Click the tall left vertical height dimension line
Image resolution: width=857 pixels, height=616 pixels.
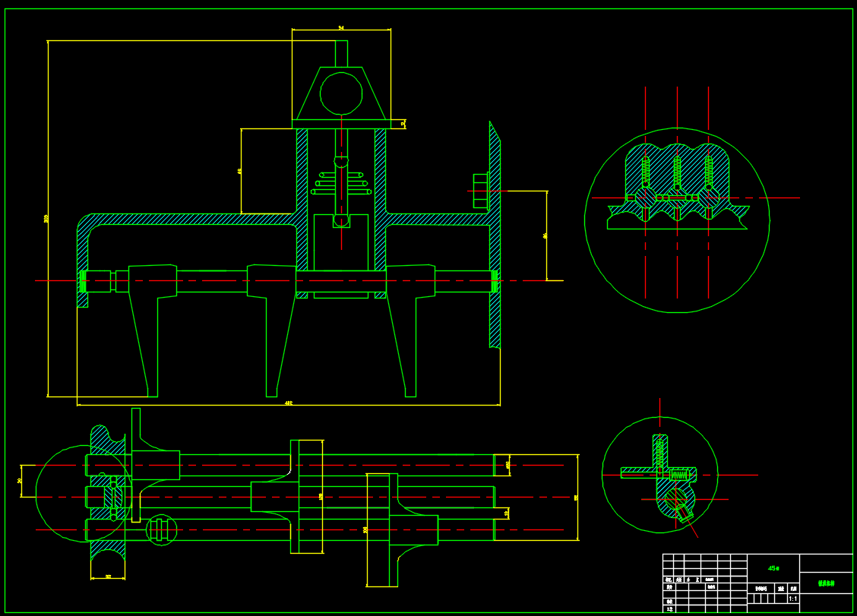click(48, 219)
